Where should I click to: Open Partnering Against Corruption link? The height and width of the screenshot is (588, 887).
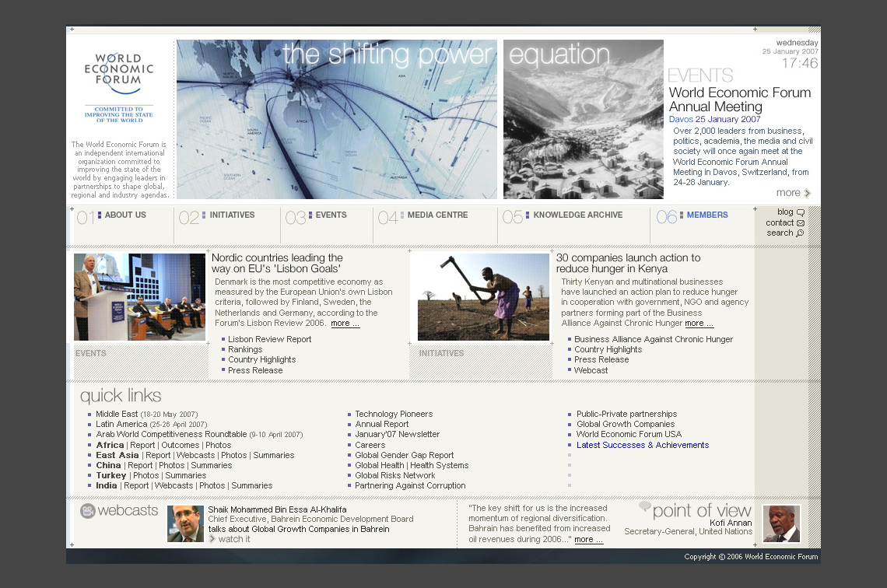pyautogui.click(x=410, y=485)
